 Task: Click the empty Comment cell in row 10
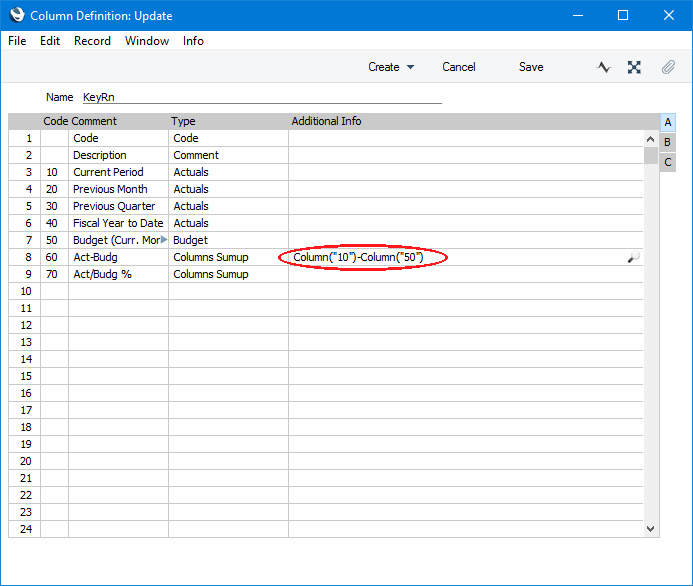click(118, 291)
